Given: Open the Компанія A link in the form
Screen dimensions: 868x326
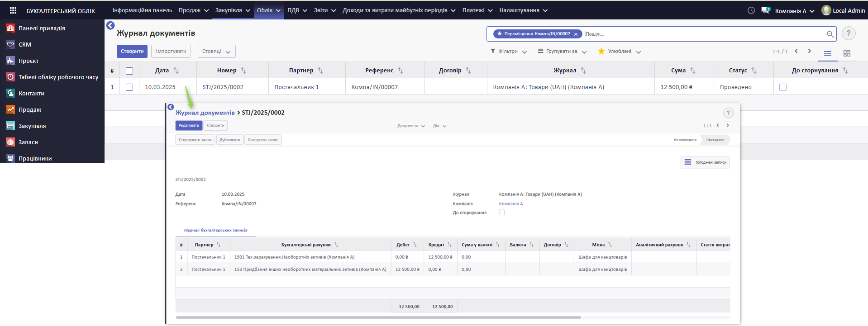Looking at the screenshot, I should pos(511,203).
